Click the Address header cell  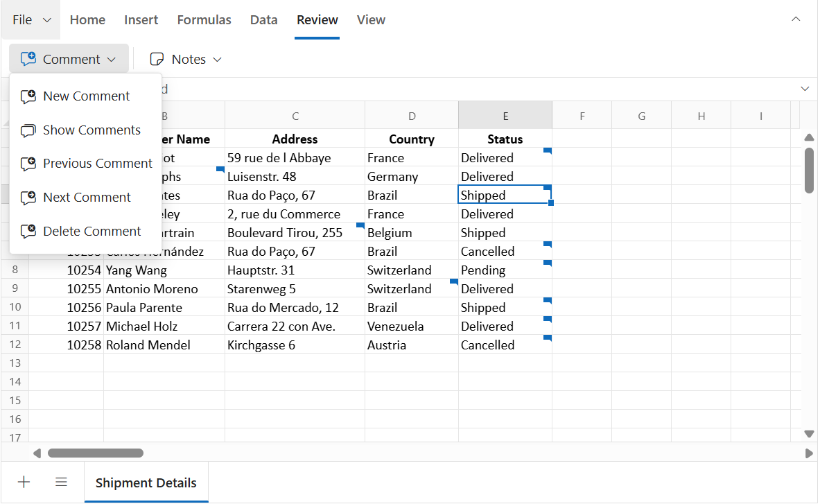click(x=295, y=139)
